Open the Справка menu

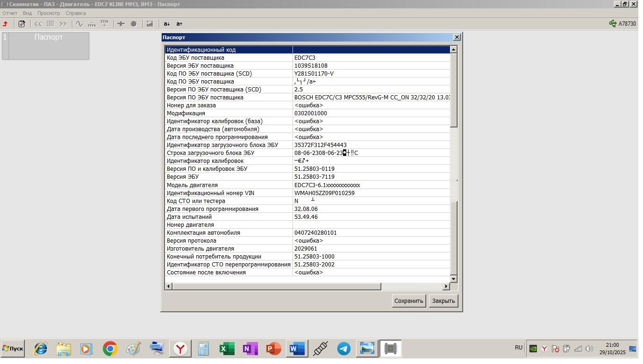75,13
